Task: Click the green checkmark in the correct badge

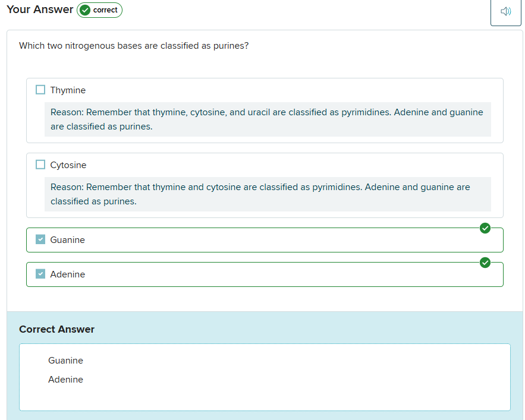Action: (x=85, y=10)
